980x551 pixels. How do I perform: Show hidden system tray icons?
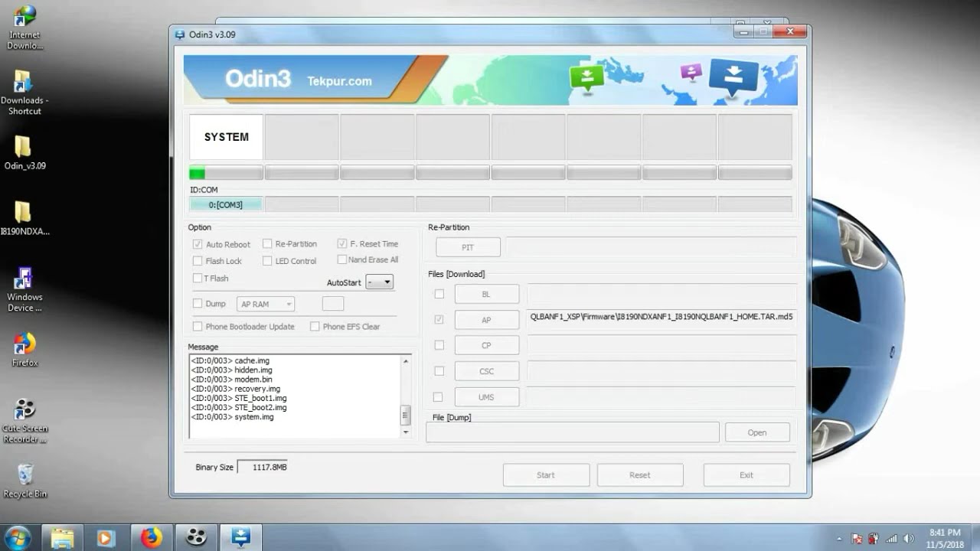(x=840, y=539)
